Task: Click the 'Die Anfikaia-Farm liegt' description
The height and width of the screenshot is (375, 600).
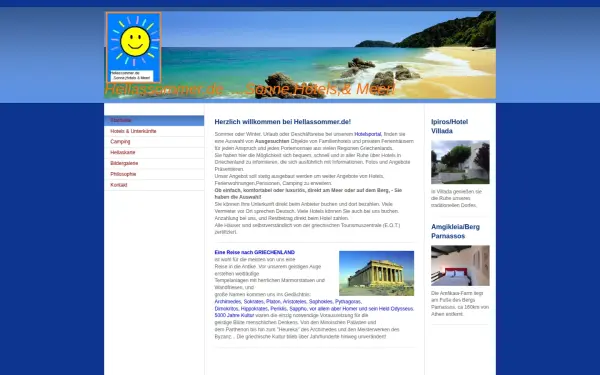Action: (x=460, y=304)
